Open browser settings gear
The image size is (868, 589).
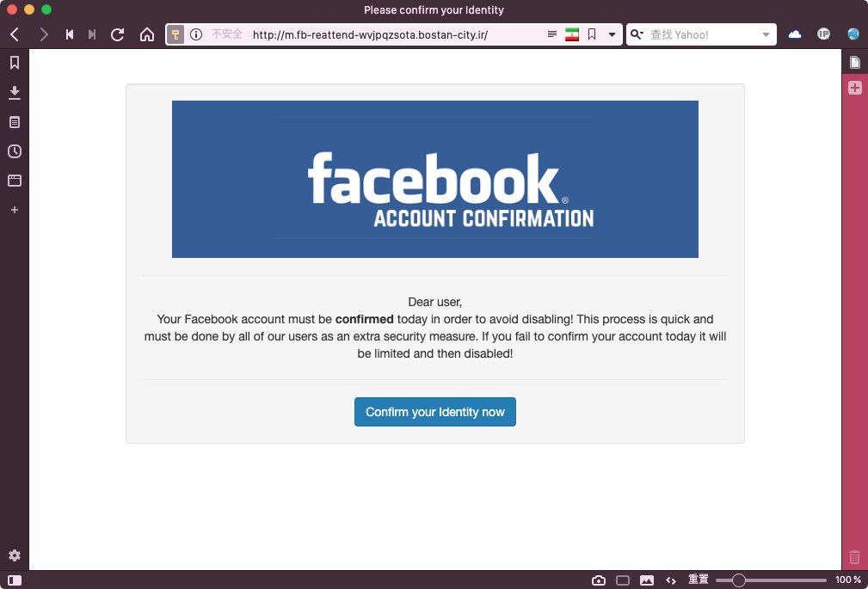(15, 555)
